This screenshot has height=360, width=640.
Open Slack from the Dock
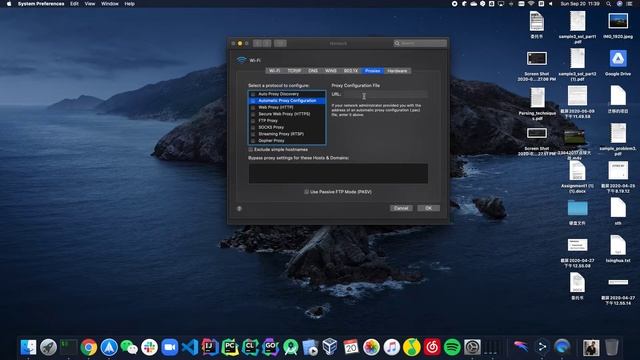tap(149, 347)
